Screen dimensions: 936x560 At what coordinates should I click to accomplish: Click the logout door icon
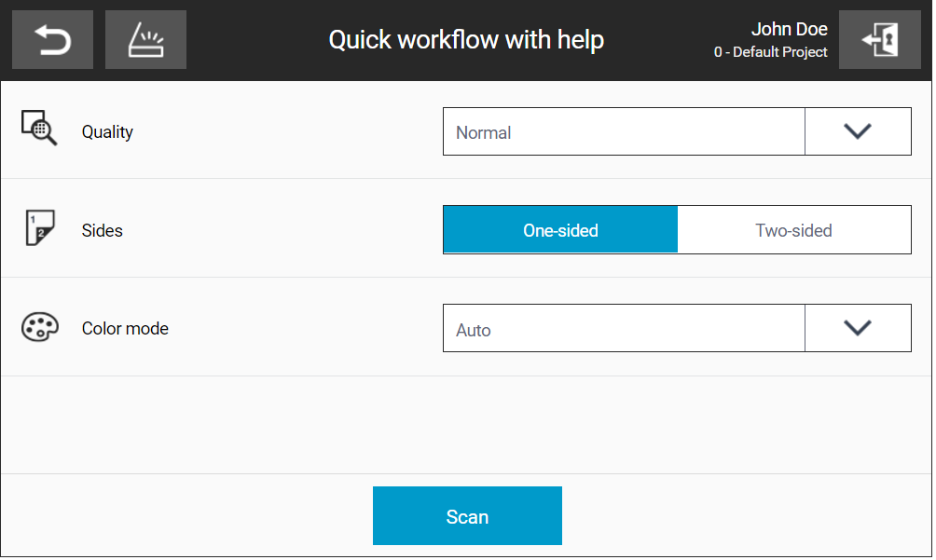[x=879, y=39]
